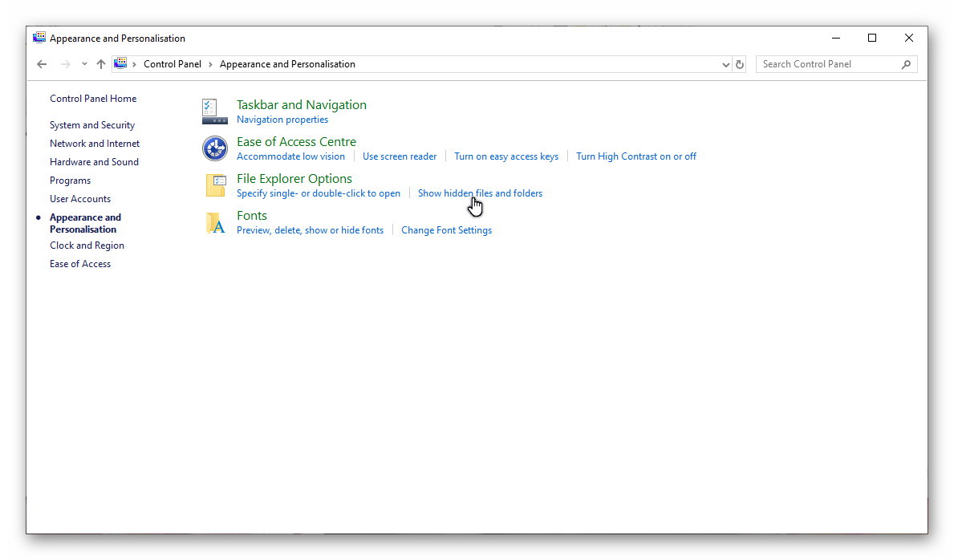Click the search magnifier icon
This screenshot has width=954, height=560.
pyautogui.click(x=906, y=64)
